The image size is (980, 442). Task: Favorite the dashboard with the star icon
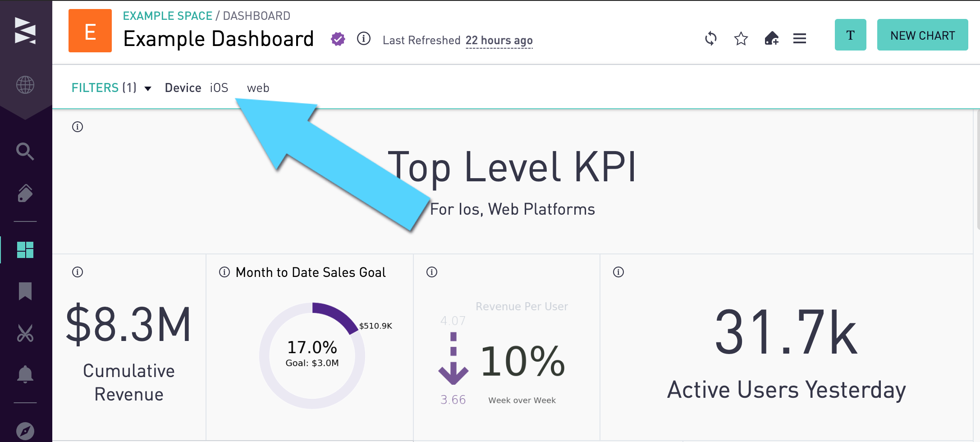coord(741,39)
